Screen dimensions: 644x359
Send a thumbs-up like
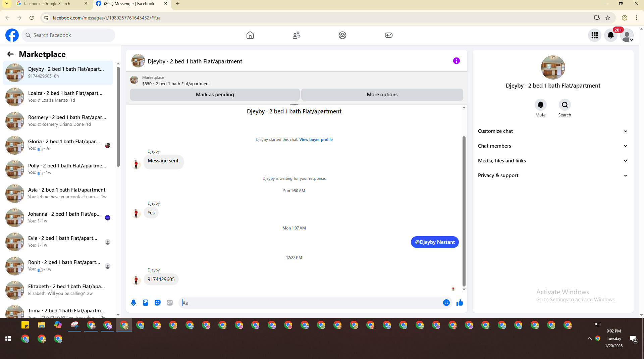click(460, 303)
